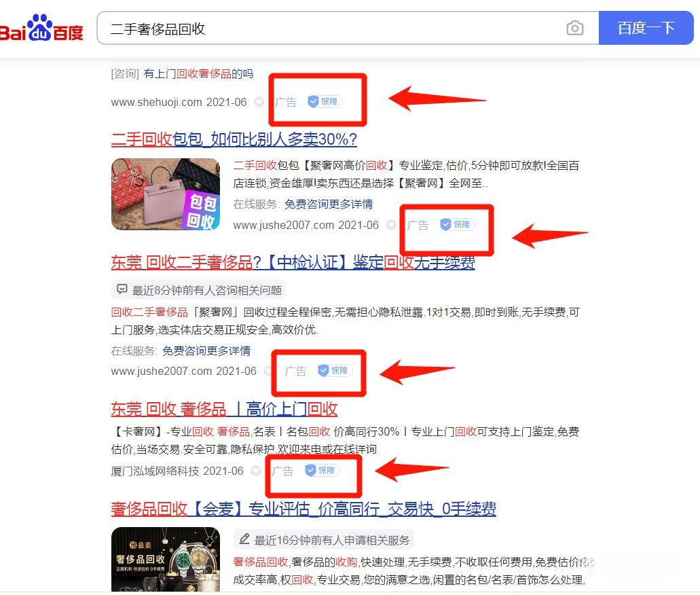Click www.shehuoji.com source link
Image resolution: width=700 pixels, height=595 pixels.
coord(156,103)
